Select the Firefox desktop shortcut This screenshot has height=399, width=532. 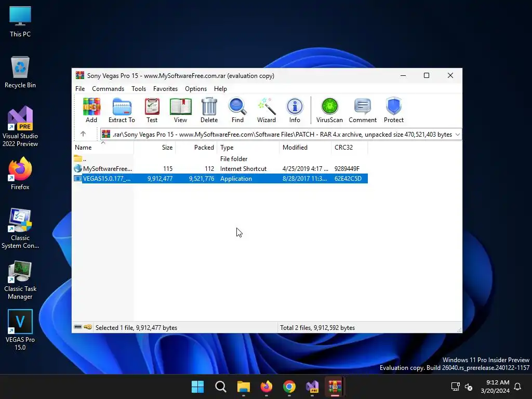pos(20,174)
